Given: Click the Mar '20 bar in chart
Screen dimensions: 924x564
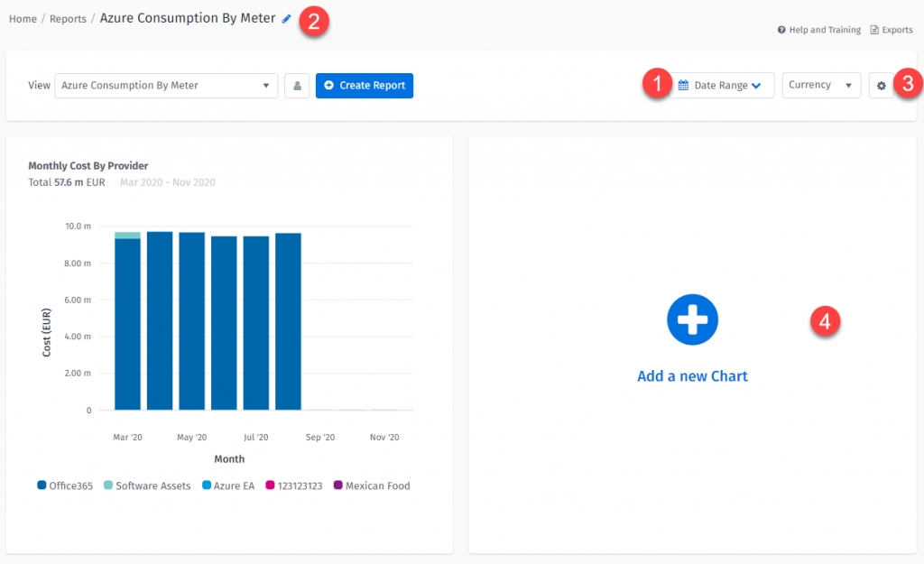Looking at the screenshot, I should 127,323.
